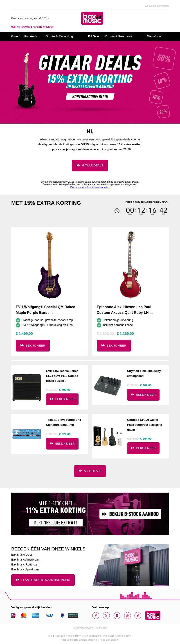Screen dimensions: 180x644
Task: Open the Gitaar menu item
Action: pos(15,36)
